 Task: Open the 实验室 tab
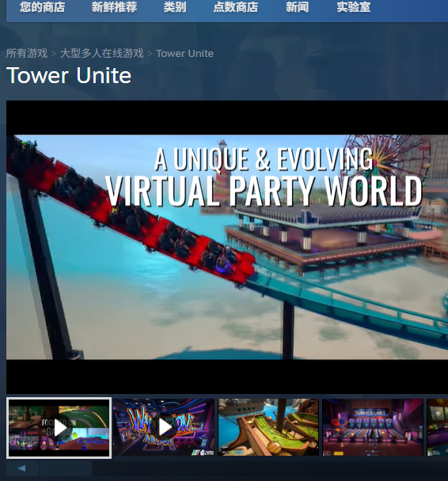(x=354, y=7)
